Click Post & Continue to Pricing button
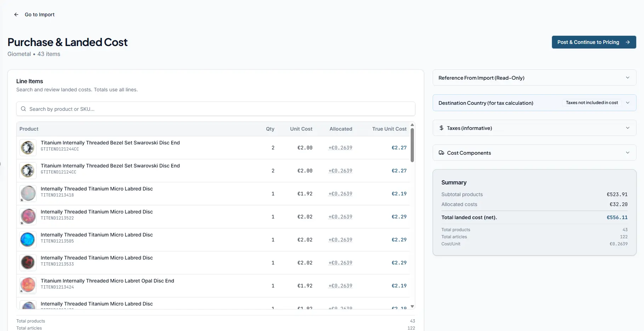 (x=594, y=42)
